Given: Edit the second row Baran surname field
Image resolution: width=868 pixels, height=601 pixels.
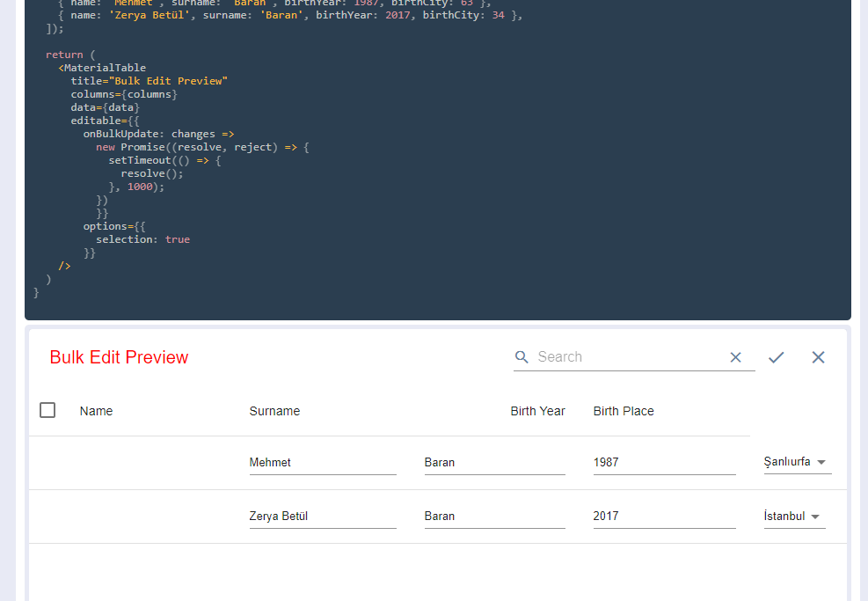Looking at the screenshot, I should (493, 516).
